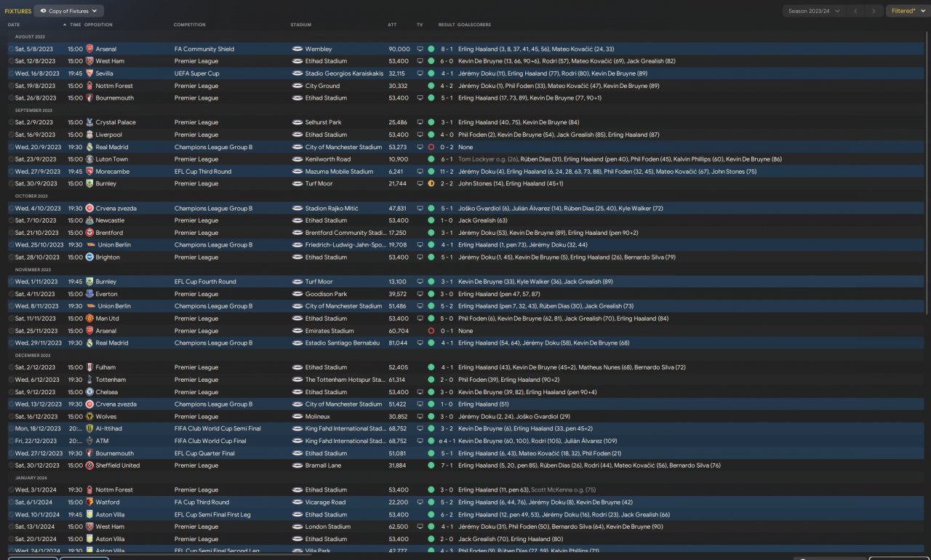Click the Liverpool club crest icon
The width and height of the screenshot is (931, 560).
click(x=89, y=135)
